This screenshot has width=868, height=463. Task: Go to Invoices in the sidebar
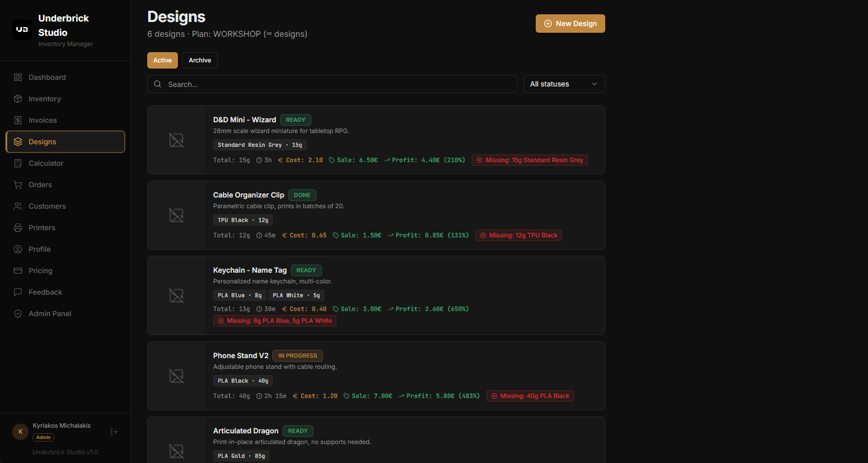[x=65, y=120]
